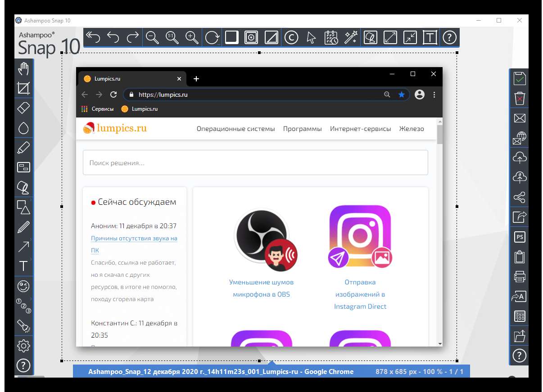Pick the Highlighter marker tool
543x392 pixels.
click(x=23, y=148)
